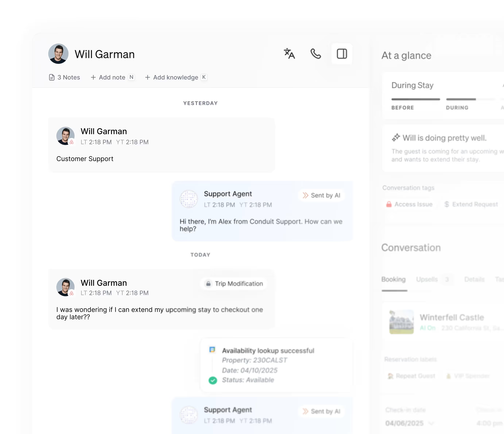Switch to the Upsells tab

pyautogui.click(x=427, y=279)
